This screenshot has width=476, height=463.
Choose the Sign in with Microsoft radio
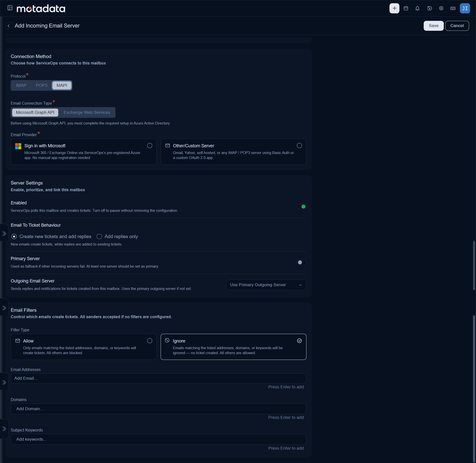coord(150,146)
